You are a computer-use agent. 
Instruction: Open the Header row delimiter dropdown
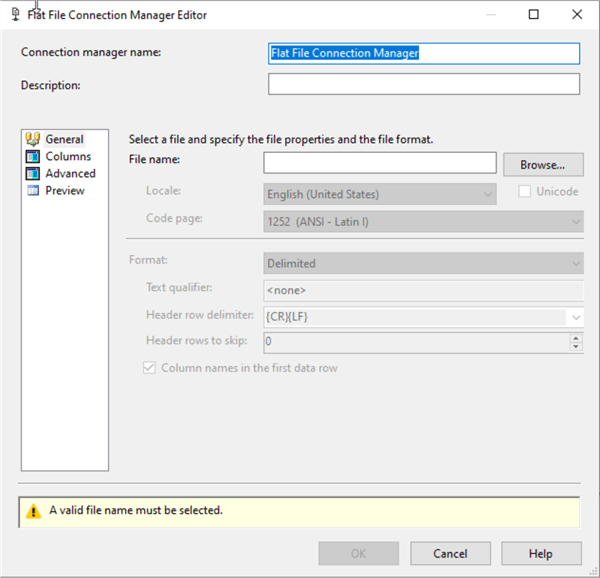574,316
